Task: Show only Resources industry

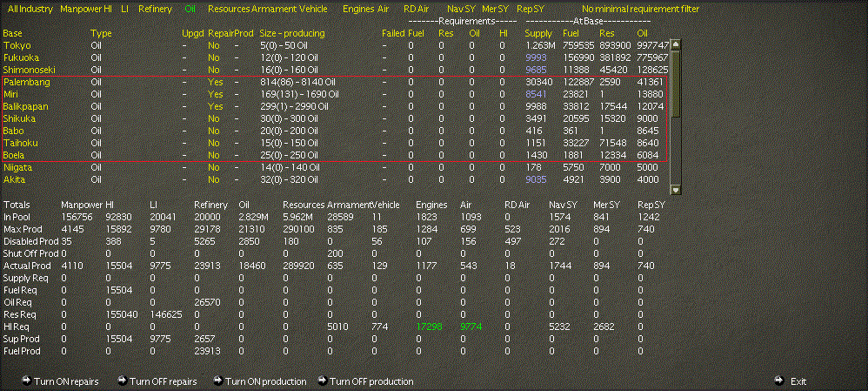Action: [229, 10]
